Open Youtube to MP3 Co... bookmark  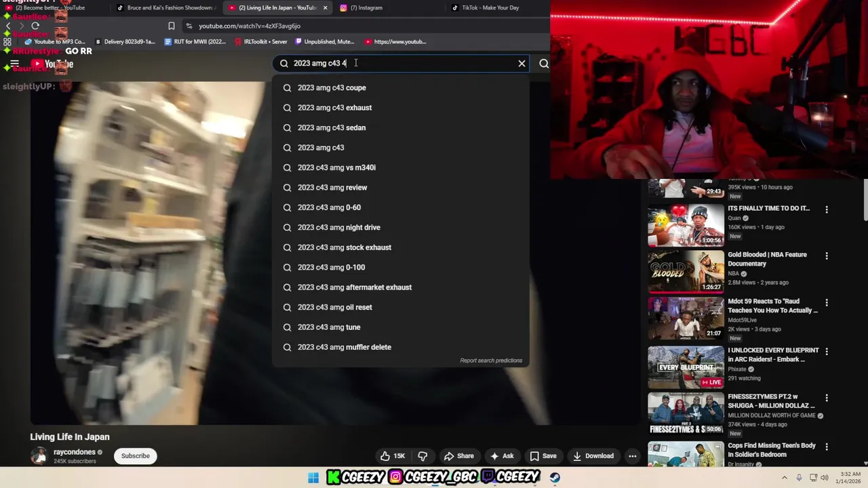pyautogui.click(x=54, y=41)
